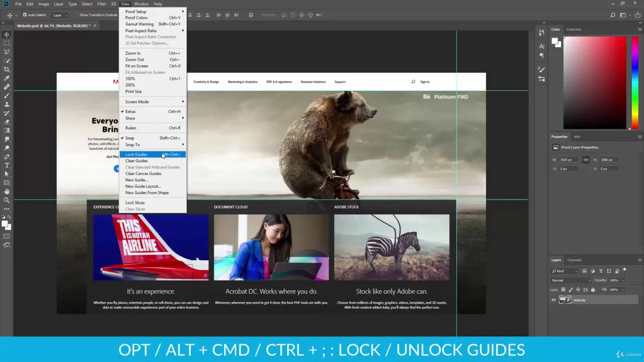
Task: Open the Normal blend mode dropdown
Action: [x=571, y=280]
